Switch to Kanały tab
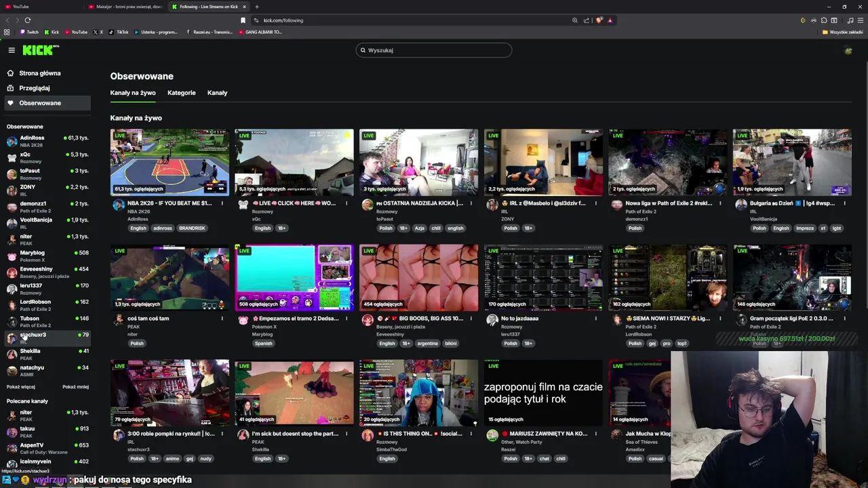 pos(217,93)
